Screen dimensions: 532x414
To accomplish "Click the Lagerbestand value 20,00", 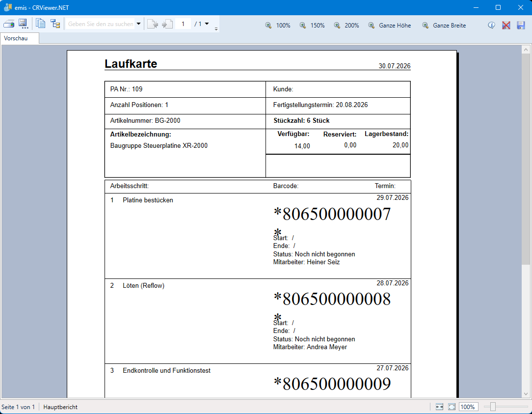I will pyautogui.click(x=400, y=145).
